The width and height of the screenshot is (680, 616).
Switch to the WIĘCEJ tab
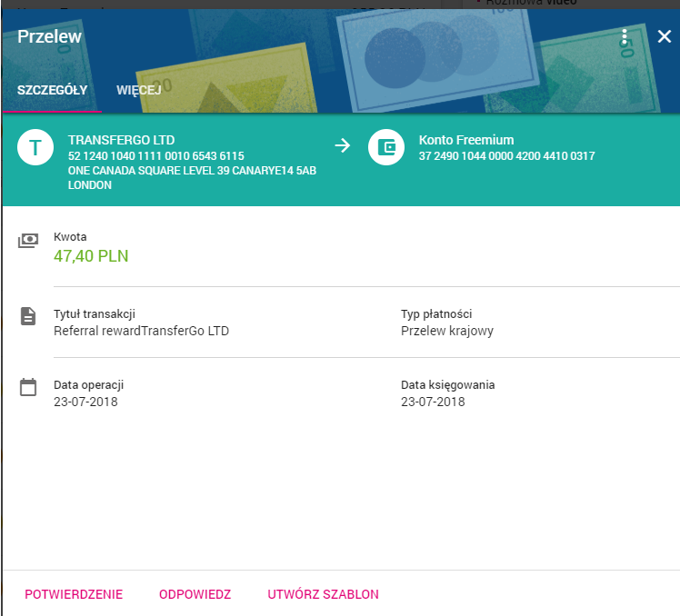pos(139,90)
